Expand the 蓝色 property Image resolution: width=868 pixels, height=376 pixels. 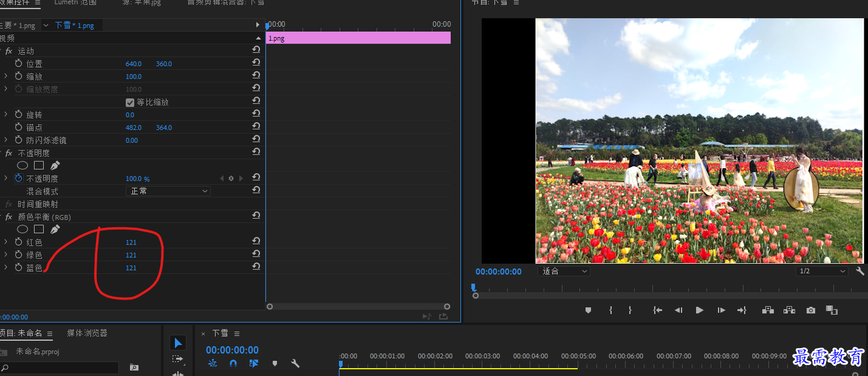(x=6, y=267)
